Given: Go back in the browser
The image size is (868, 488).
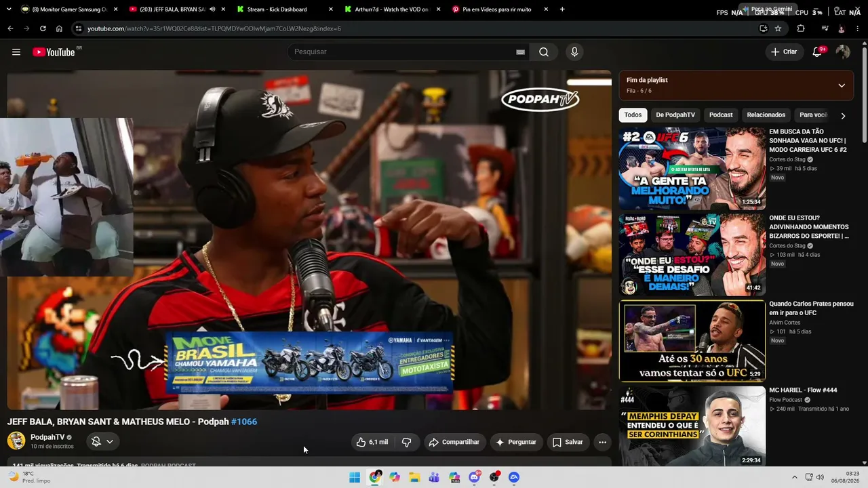Looking at the screenshot, I should [x=10, y=28].
